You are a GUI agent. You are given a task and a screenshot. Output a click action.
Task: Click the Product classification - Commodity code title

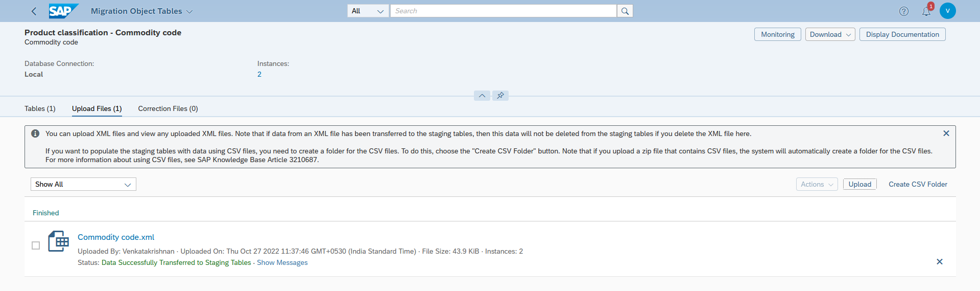[103, 32]
